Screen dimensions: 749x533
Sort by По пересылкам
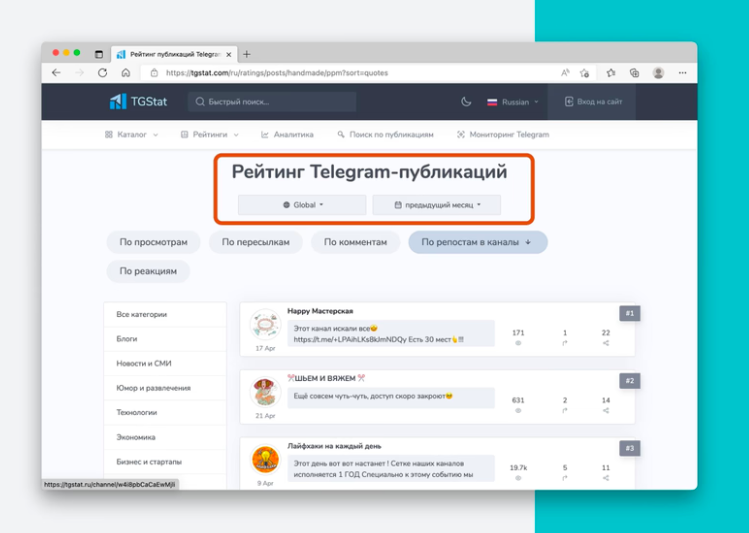256,242
